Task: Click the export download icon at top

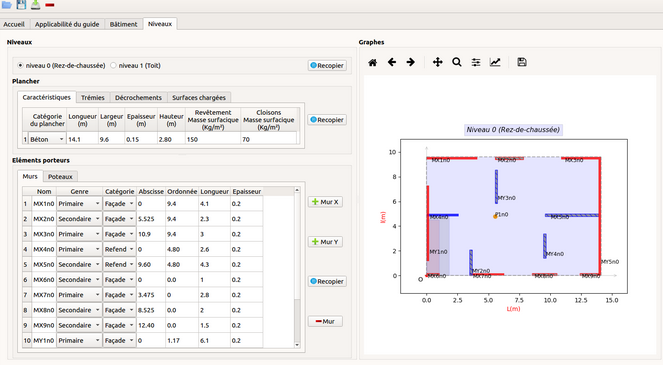Action: pyautogui.click(x=36, y=5)
